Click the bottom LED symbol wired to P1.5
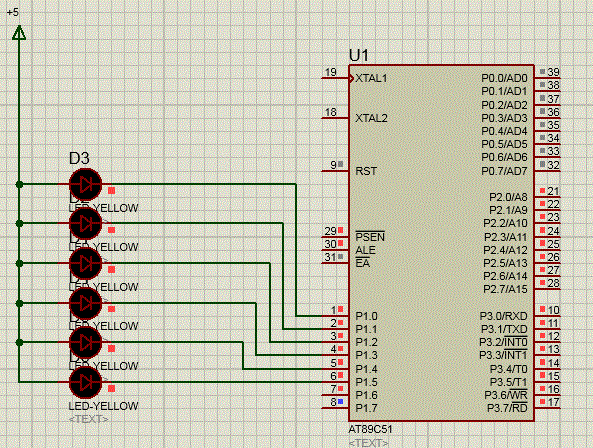 tap(85, 382)
